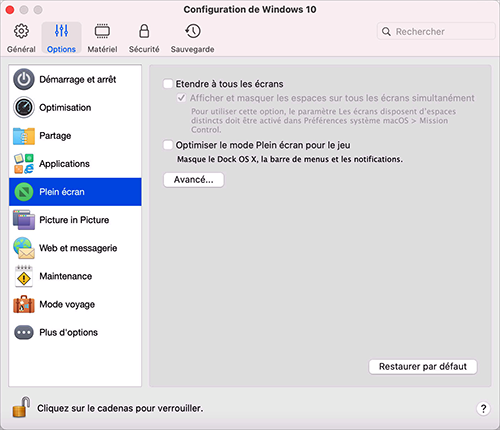Click the green Plein écran icon
This screenshot has height=430, width=500.
[x=24, y=192]
